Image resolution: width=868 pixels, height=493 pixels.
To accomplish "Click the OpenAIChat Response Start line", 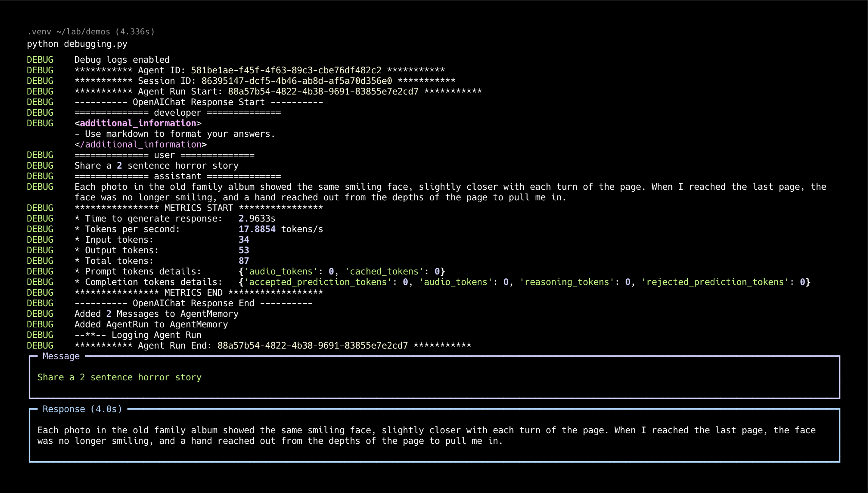I will pyautogui.click(x=199, y=102).
